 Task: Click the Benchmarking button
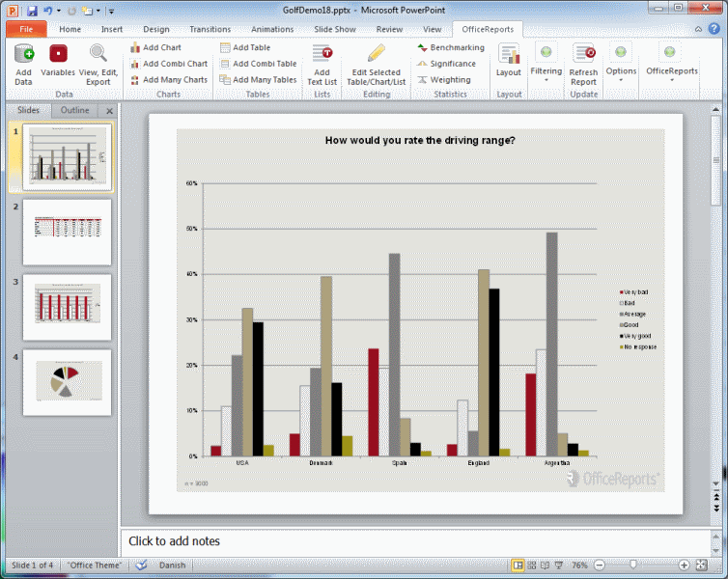click(451, 47)
